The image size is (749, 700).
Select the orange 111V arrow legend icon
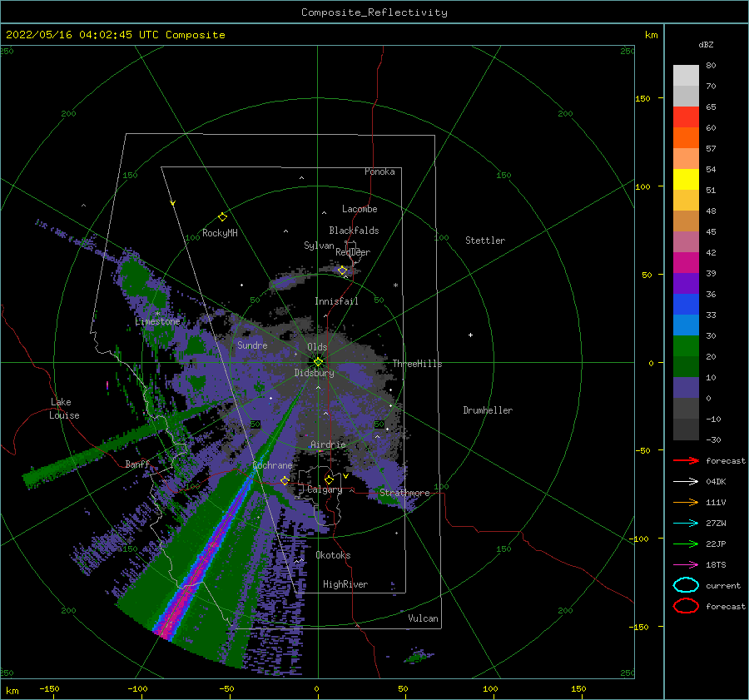tap(686, 502)
